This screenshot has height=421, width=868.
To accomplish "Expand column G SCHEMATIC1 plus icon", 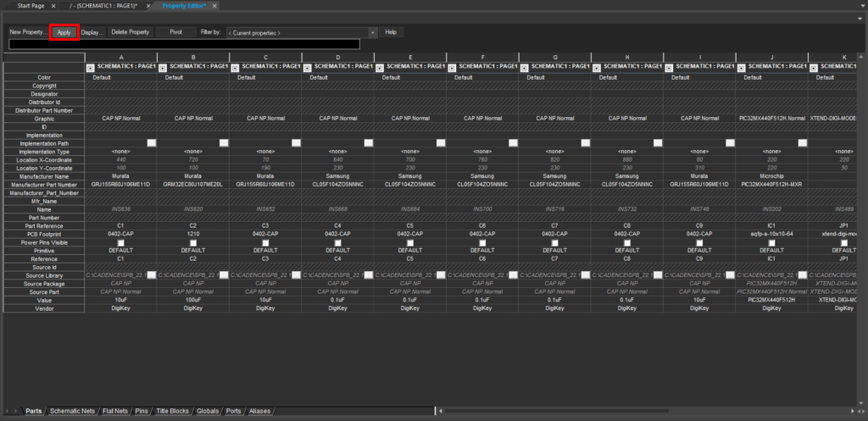I will [x=524, y=68].
